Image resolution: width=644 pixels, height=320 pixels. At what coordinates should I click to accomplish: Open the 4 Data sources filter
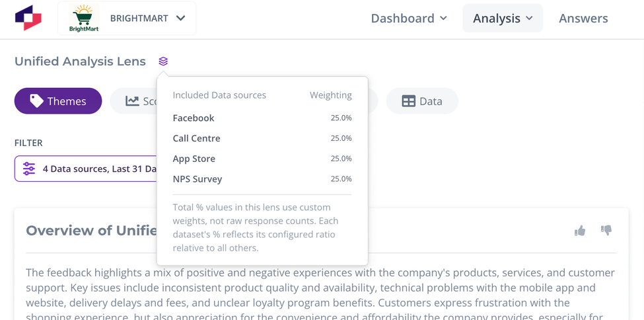click(86, 169)
